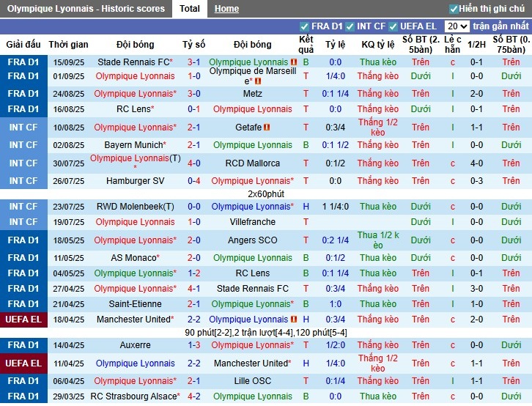Open Stade Rennais FC team link on 15/09/25
The image size is (532, 406).
pyautogui.click(x=133, y=62)
